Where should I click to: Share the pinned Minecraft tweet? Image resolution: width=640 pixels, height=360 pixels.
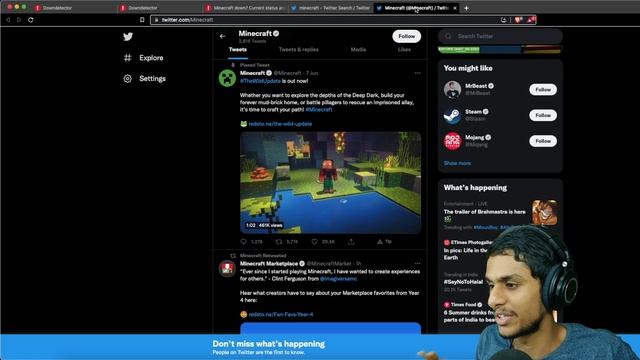[x=351, y=242]
